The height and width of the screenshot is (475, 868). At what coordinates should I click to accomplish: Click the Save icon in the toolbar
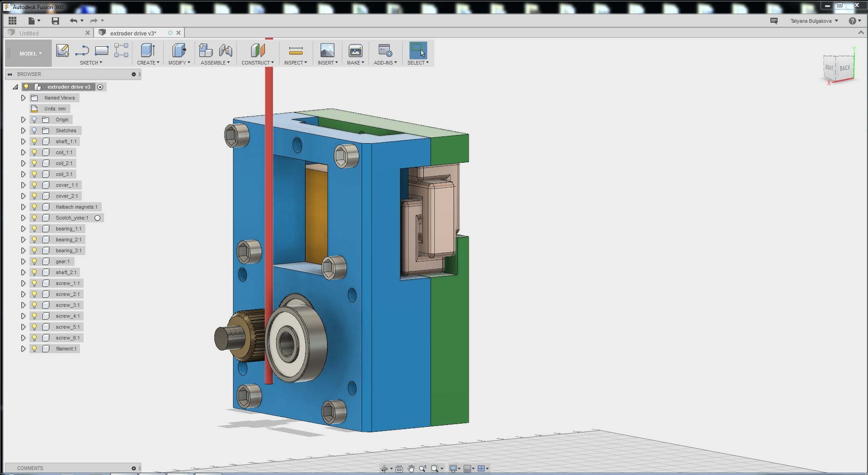[55, 20]
